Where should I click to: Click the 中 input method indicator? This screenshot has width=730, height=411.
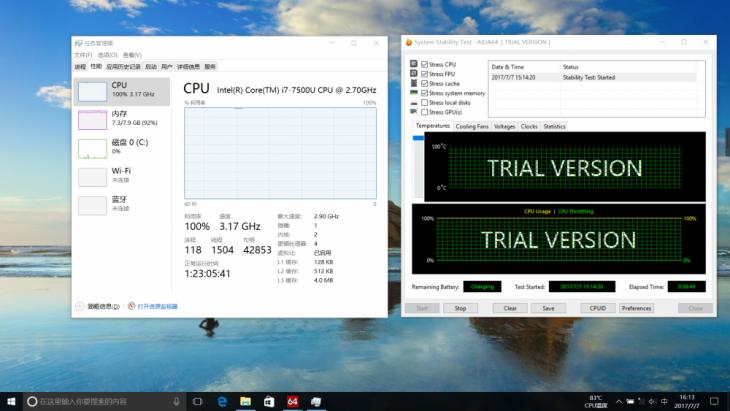(664, 401)
